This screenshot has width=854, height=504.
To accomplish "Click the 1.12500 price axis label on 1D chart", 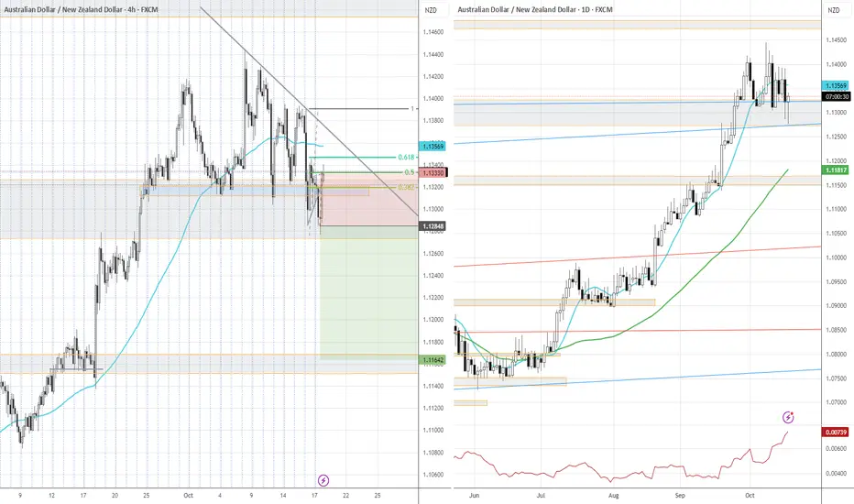I will tap(836, 137).
